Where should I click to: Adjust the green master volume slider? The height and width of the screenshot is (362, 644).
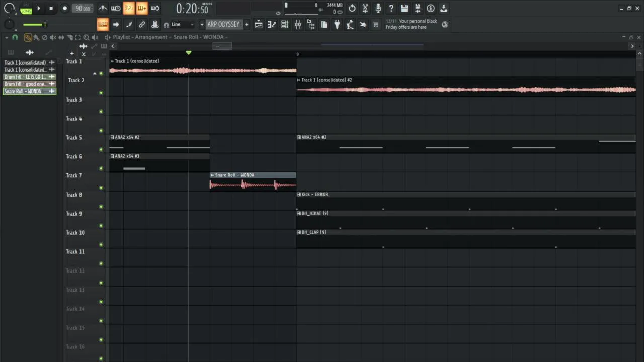click(x=34, y=24)
